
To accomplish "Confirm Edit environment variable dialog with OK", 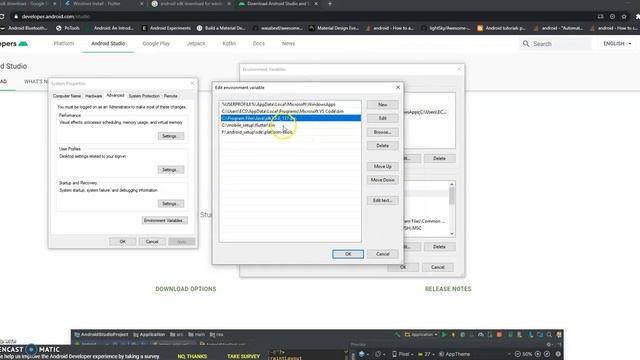I will click(348, 254).
